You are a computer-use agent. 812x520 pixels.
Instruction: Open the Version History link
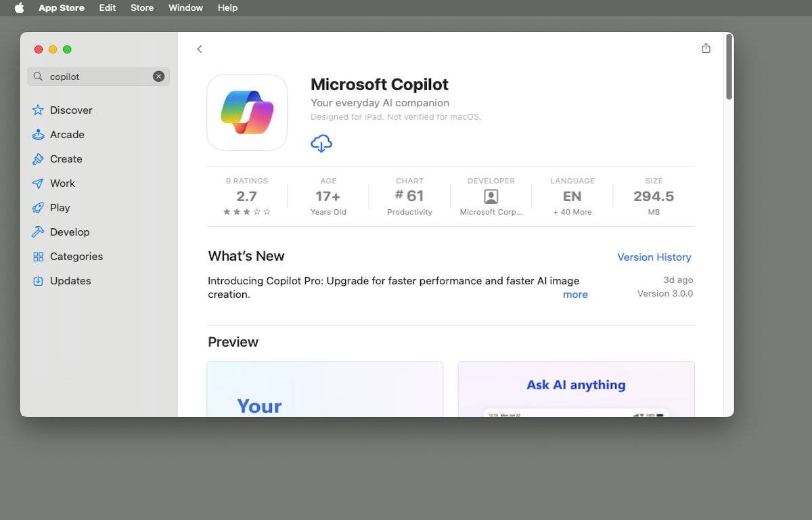[x=654, y=257]
